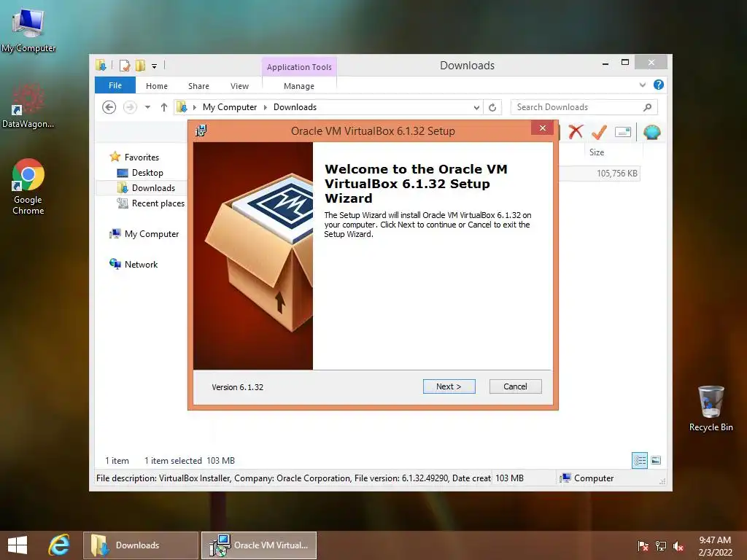The width and height of the screenshot is (747, 560).
Task: Open the File menu in Explorer
Action: 115,85
